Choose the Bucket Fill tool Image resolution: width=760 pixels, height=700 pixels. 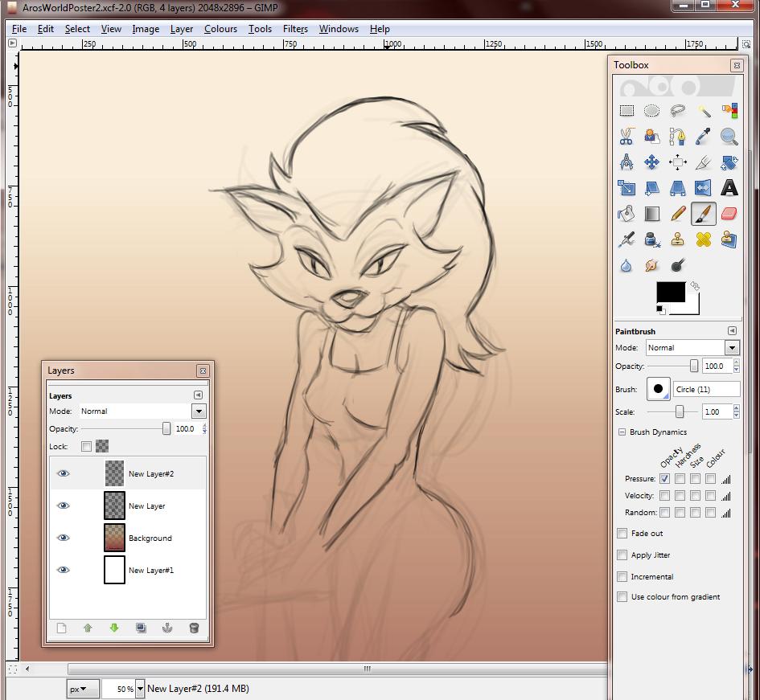click(x=626, y=214)
